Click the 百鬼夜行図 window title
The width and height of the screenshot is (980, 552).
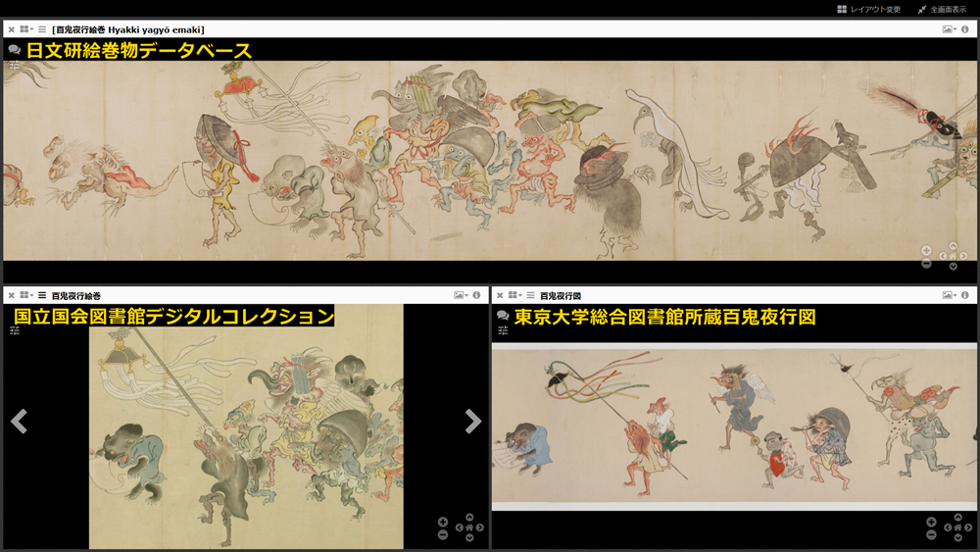(x=561, y=296)
